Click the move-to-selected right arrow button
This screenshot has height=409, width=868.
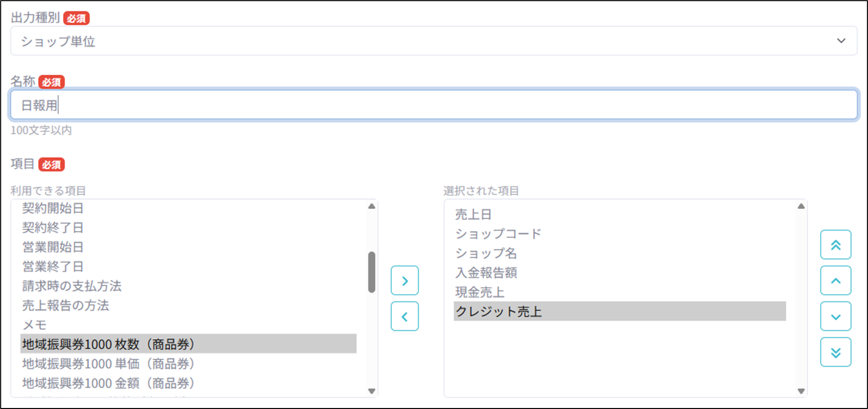405,280
